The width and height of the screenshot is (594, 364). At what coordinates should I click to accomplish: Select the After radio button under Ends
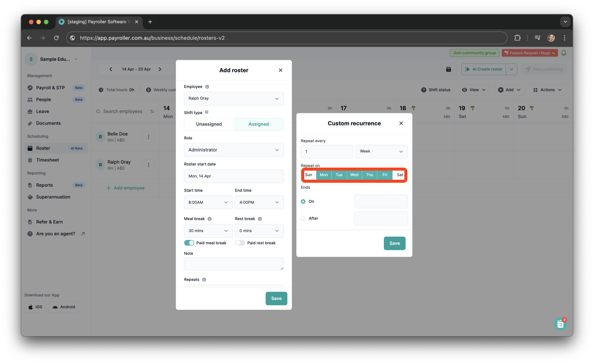[303, 218]
